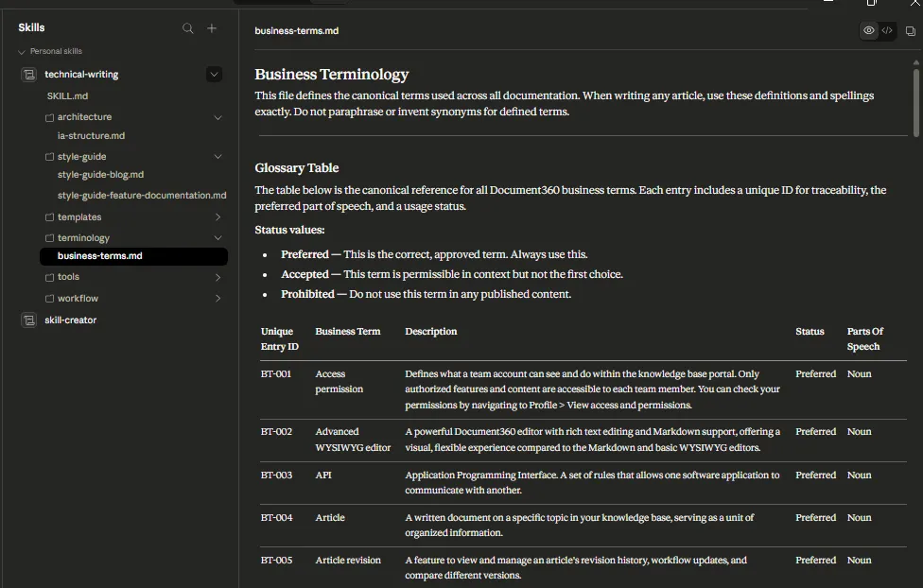The width and height of the screenshot is (923, 588).
Task: Collapse the Personal skills section
Action: click(x=22, y=52)
